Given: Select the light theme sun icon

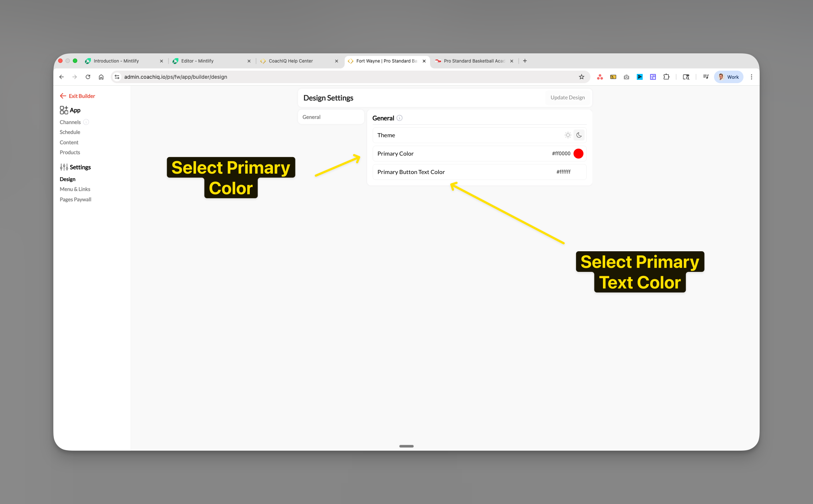Looking at the screenshot, I should click(568, 135).
